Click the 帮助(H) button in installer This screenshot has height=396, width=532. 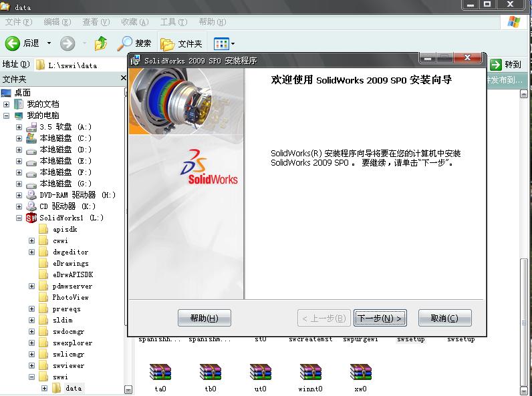click(205, 318)
